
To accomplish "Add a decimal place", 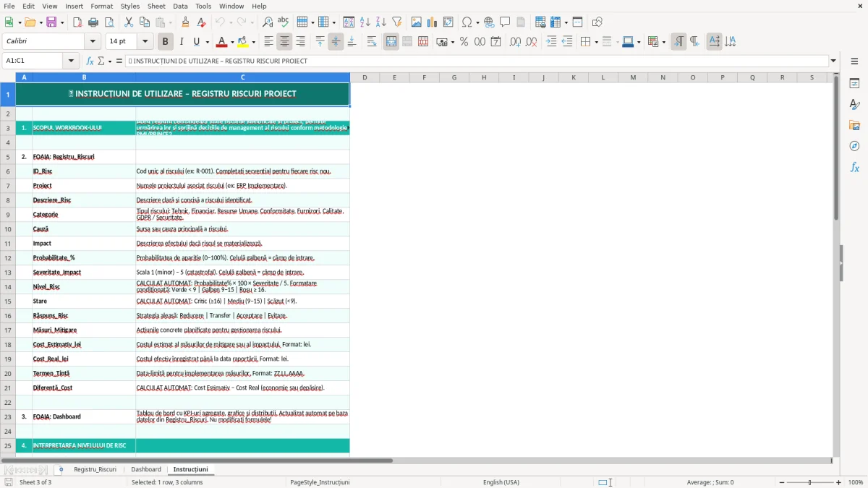I will (x=516, y=42).
